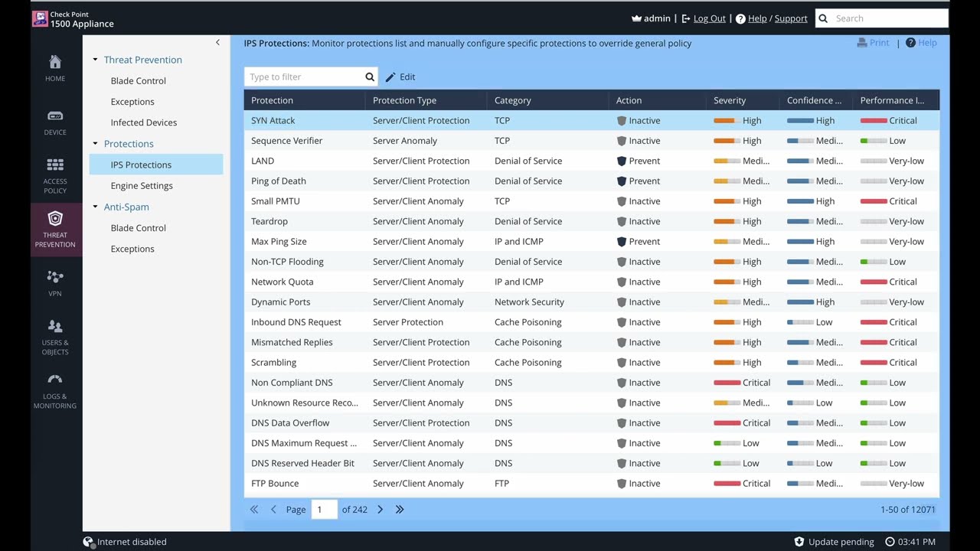Sort by Protection column header
This screenshot has width=980, height=551.
pyautogui.click(x=305, y=100)
